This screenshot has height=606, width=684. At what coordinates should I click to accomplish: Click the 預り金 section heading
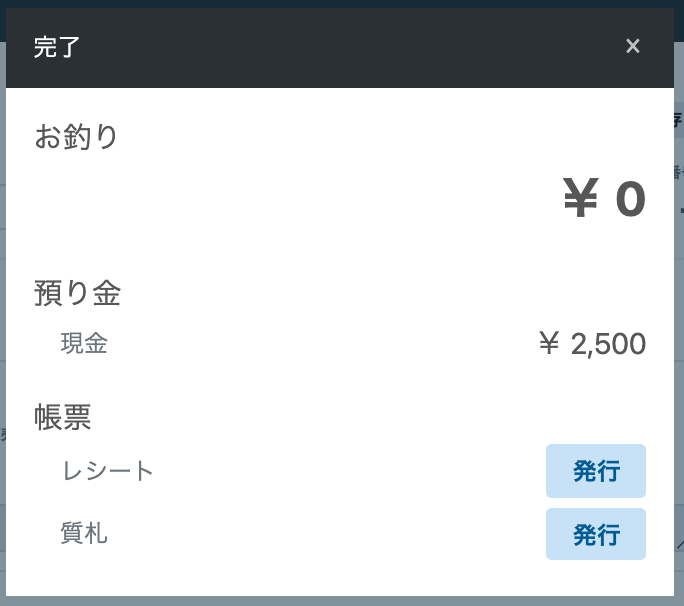click(78, 293)
